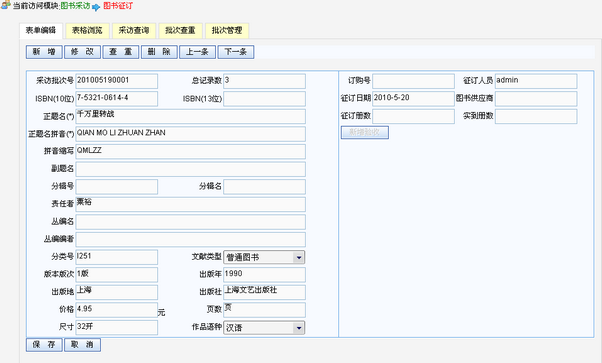Switch to the 表格浏览 tab
This screenshot has height=363, width=602.
click(87, 31)
